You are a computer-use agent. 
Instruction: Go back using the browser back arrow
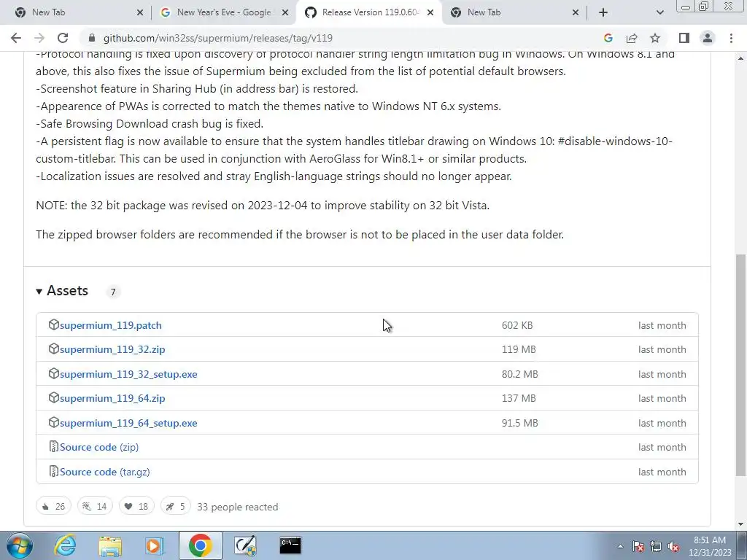16,38
